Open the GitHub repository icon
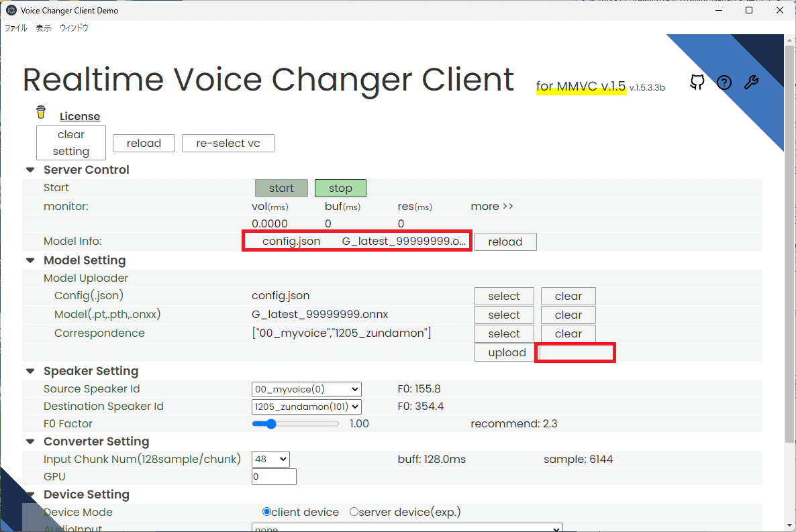The image size is (796, 532). [x=697, y=83]
